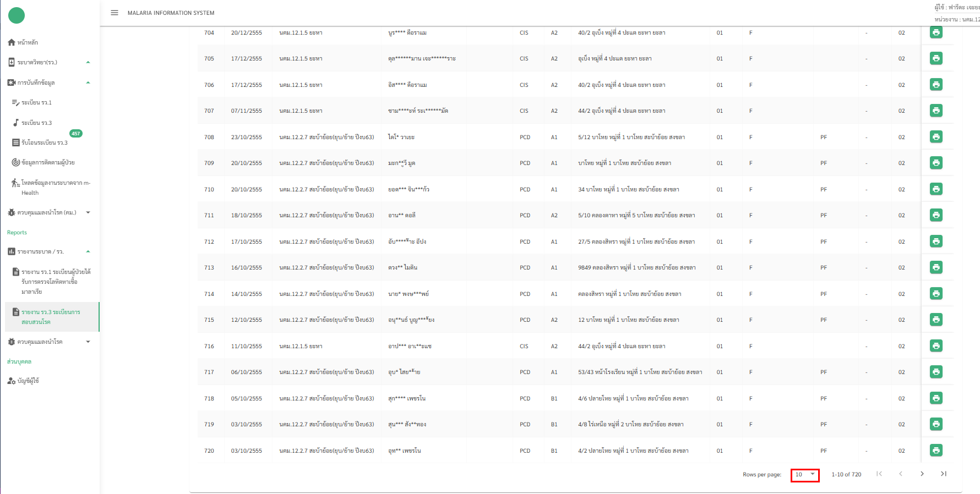
Task: Click the green circle logo
Action: (17, 15)
